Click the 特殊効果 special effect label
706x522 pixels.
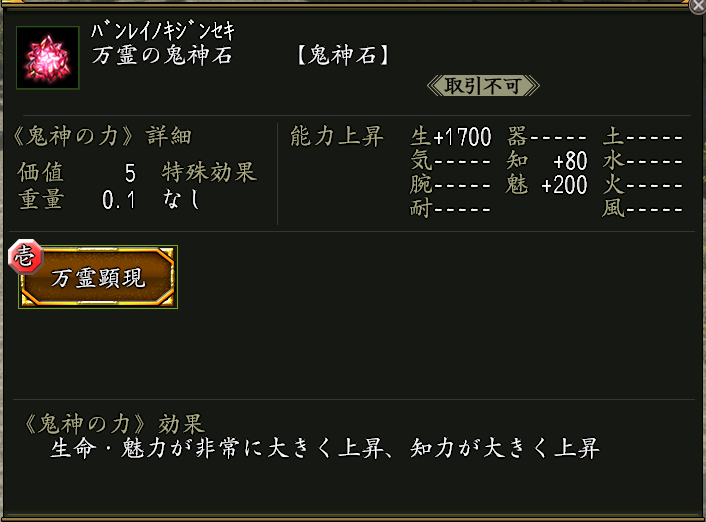tap(209, 172)
